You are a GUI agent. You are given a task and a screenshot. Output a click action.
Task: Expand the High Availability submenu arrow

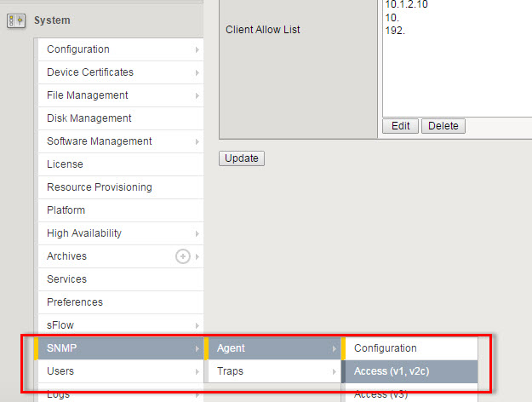(x=197, y=233)
